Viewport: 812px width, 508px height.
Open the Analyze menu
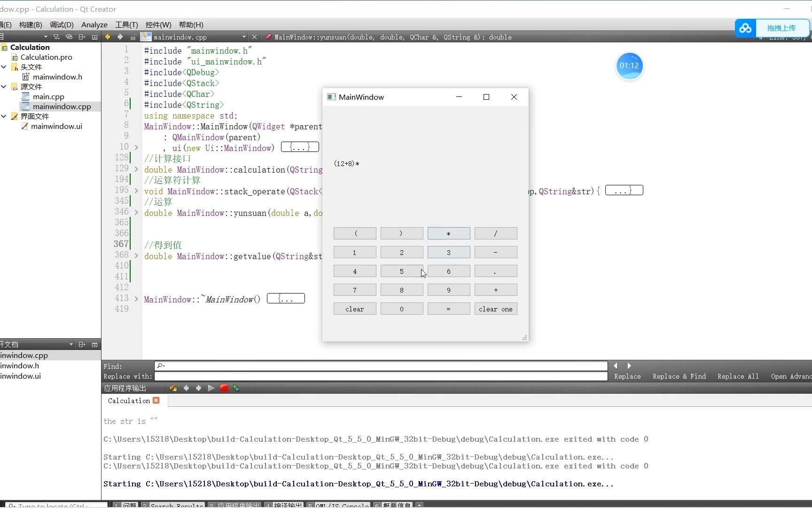94,25
